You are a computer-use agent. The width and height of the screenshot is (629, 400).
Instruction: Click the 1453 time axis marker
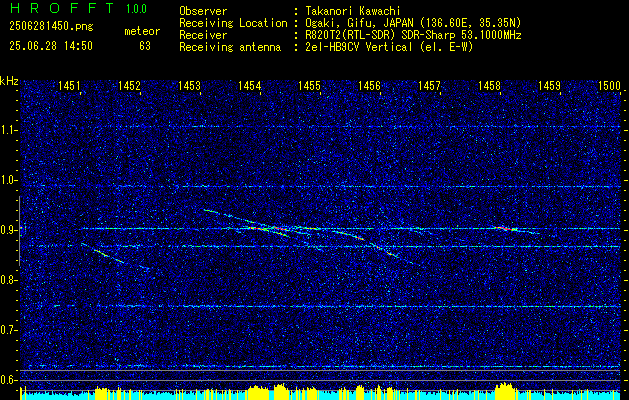tap(189, 86)
